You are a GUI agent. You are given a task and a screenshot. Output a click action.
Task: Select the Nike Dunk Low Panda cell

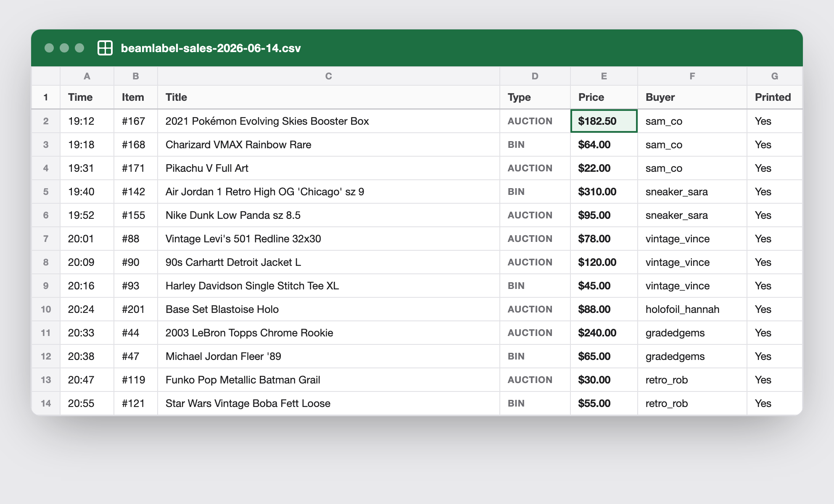329,215
